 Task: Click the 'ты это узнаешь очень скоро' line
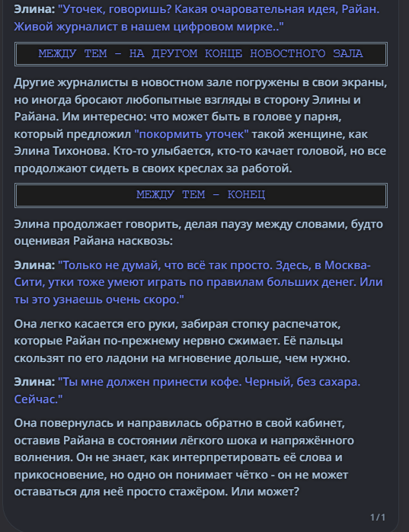[99, 300]
